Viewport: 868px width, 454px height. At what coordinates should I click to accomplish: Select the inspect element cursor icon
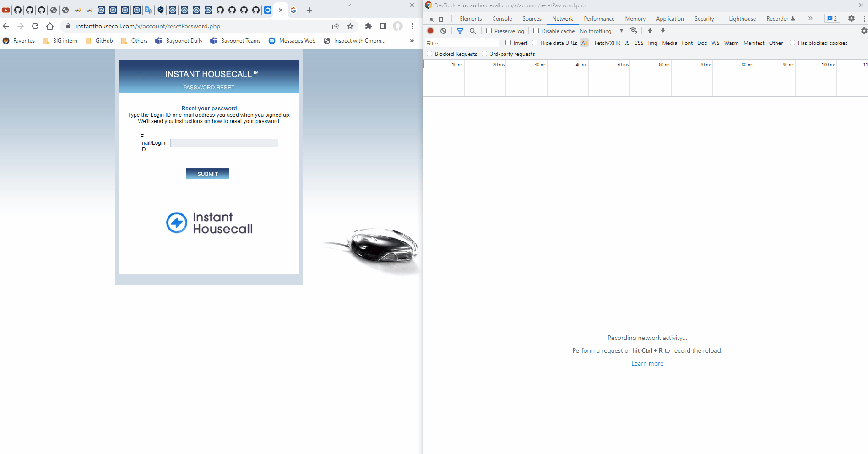pos(429,18)
